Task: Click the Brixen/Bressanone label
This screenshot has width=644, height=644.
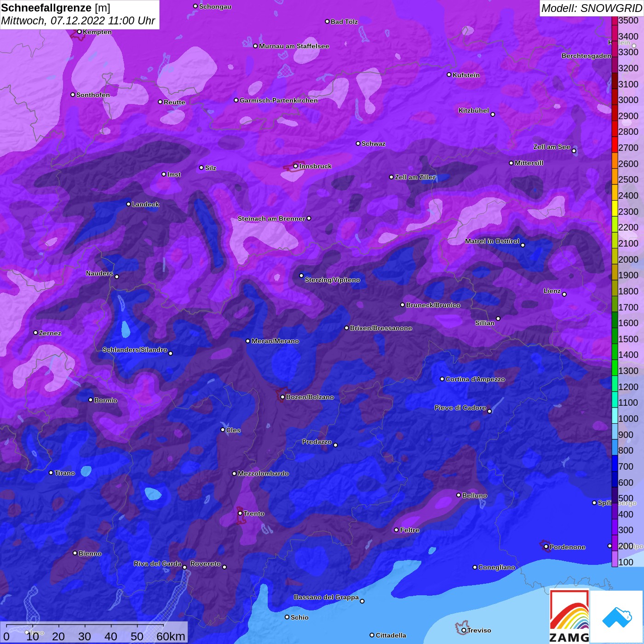Action: pos(381,328)
